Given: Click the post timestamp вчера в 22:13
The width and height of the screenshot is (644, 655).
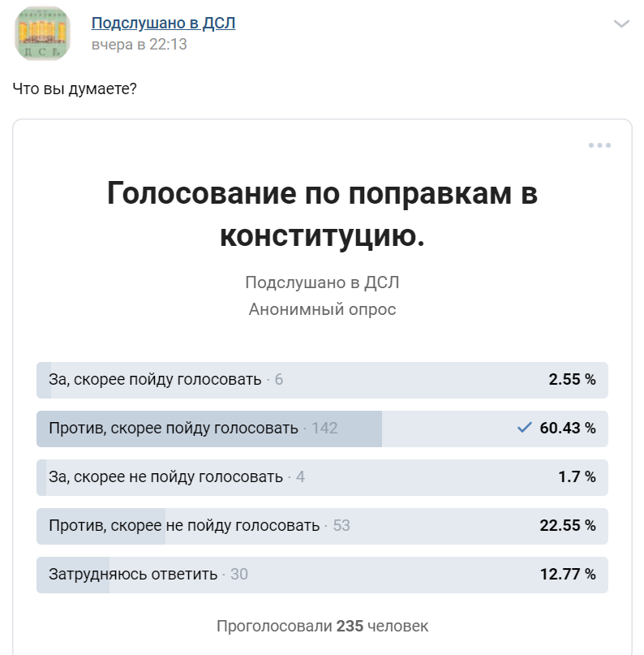Looking at the screenshot, I should (x=139, y=45).
